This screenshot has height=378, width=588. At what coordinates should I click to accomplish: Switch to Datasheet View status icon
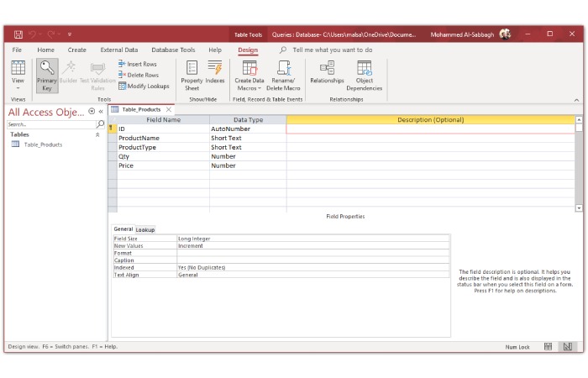pos(548,346)
